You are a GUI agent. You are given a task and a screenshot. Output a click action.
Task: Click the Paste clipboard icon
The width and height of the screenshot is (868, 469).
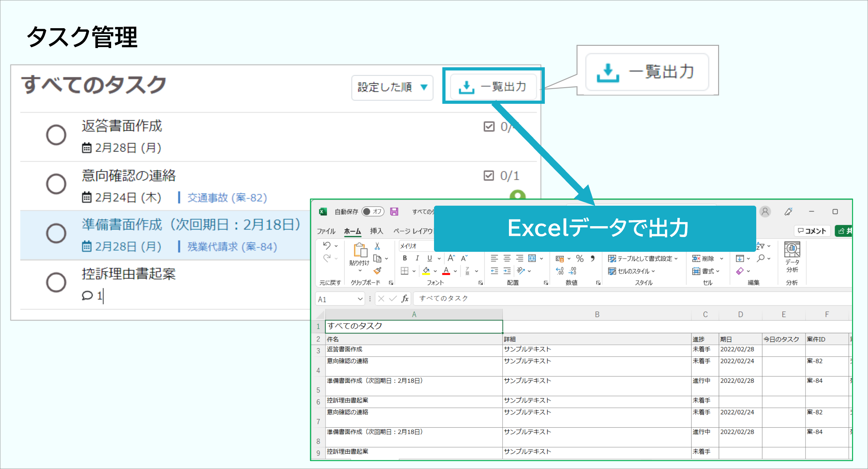point(360,250)
